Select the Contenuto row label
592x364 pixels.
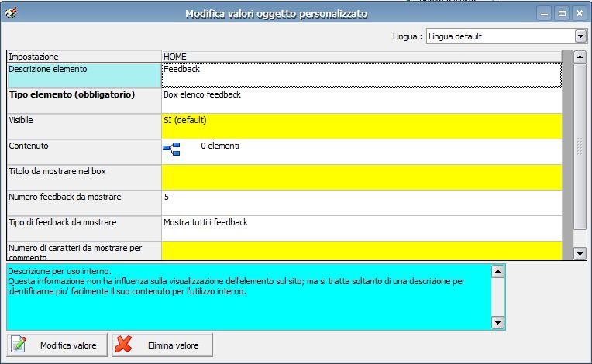[84, 152]
